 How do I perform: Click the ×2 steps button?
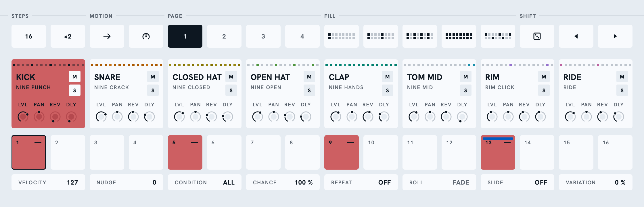pos(68,36)
